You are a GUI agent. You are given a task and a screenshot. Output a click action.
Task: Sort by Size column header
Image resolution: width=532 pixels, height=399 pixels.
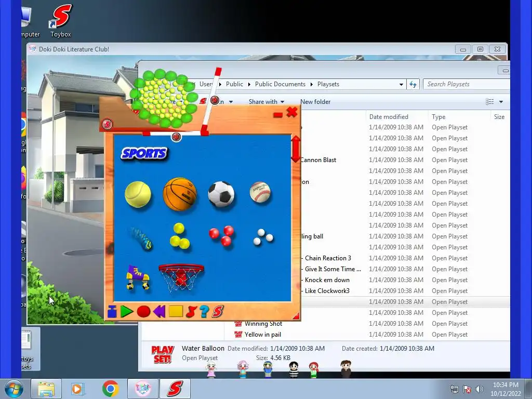(499, 117)
